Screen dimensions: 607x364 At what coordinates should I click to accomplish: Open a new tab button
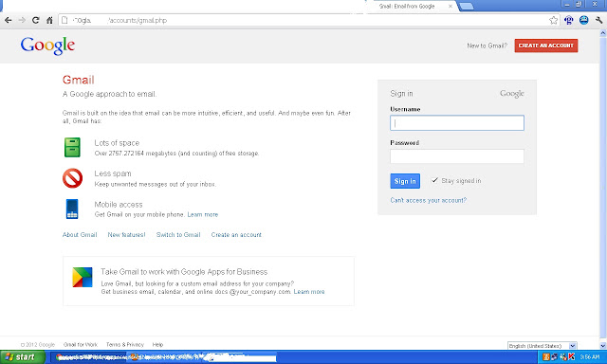tap(466, 7)
